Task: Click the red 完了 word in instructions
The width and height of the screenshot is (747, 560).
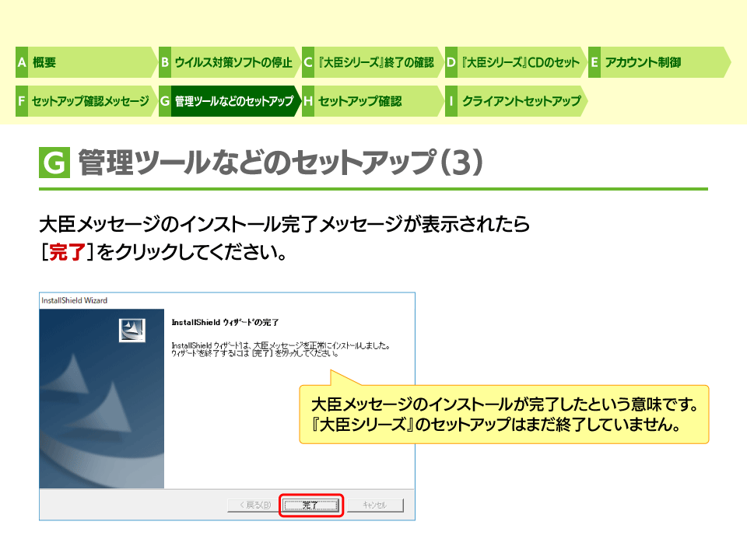Action: tap(67, 252)
